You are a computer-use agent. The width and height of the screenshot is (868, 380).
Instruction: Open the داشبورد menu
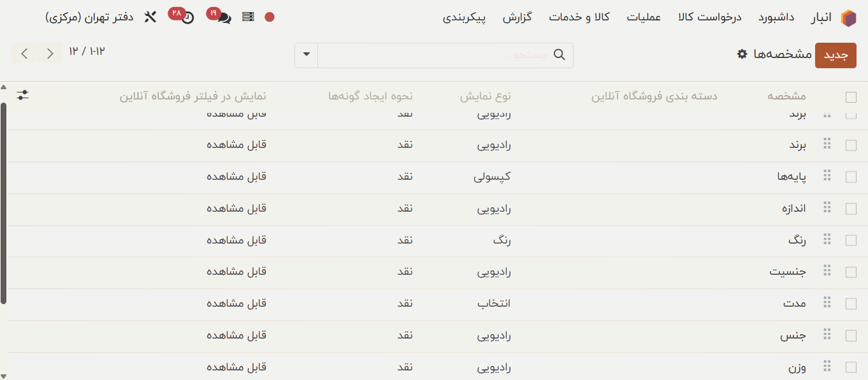776,17
